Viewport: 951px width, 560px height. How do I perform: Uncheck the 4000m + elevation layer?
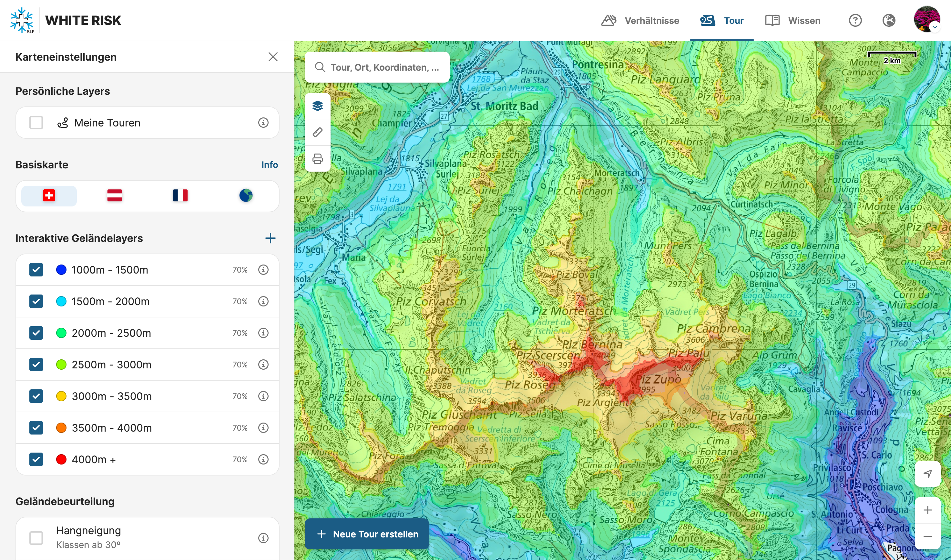36,459
